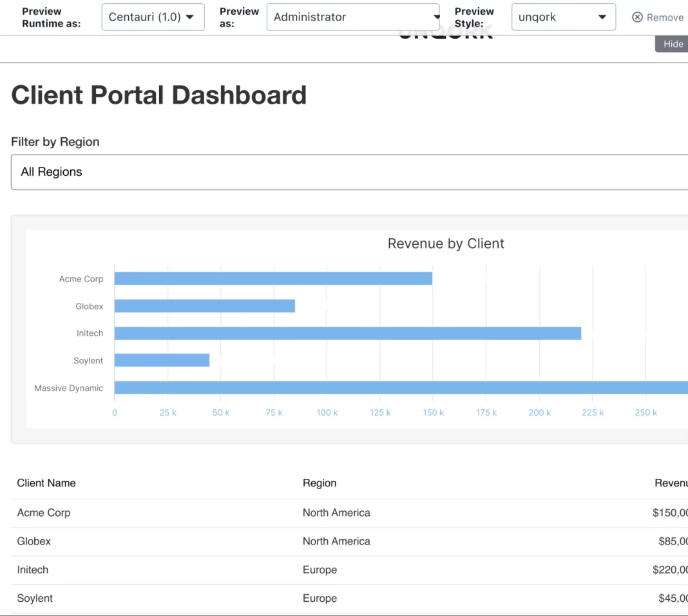688x616 pixels.
Task: Open the Preview as Administrator dropdown
Action: point(353,17)
